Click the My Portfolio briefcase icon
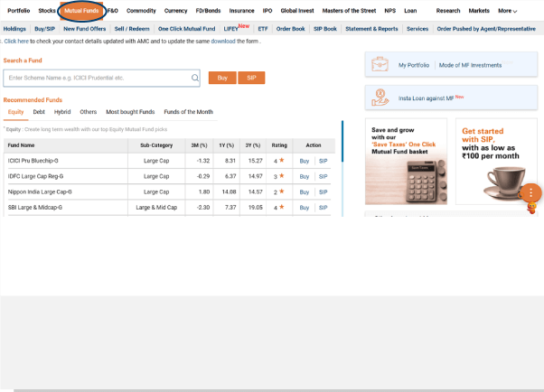Image resolution: width=544 pixels, height=392 pixels. click(x=381, y=65)
